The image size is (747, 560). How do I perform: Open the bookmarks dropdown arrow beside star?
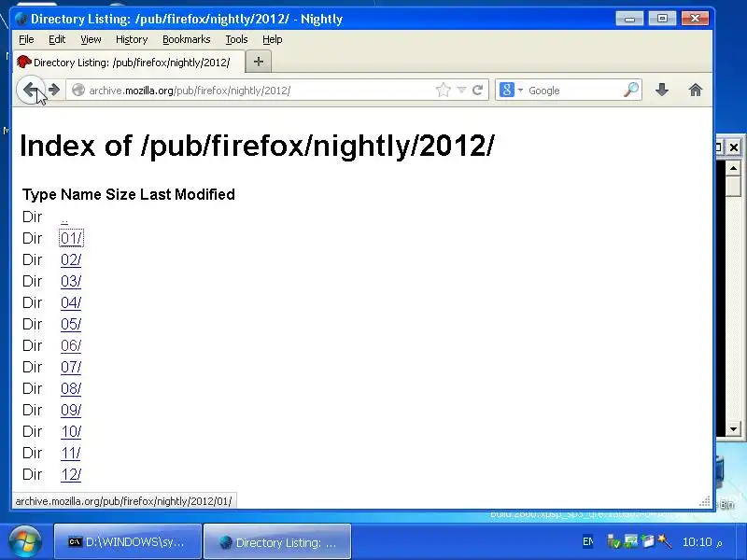tap(461, 90)
